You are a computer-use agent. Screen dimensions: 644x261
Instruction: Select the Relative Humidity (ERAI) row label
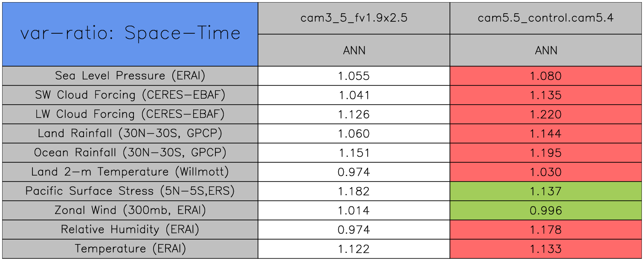tap(130, 229)
